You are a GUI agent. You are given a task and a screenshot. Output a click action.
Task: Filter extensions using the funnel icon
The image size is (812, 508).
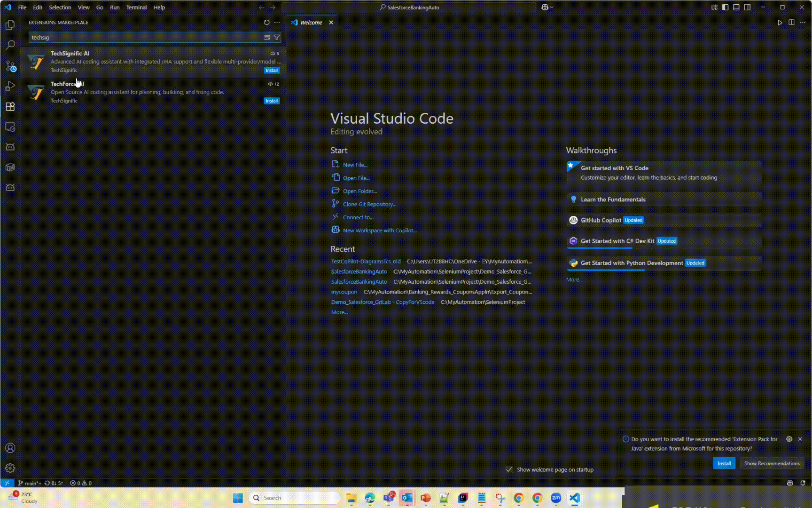coord(277,37)
